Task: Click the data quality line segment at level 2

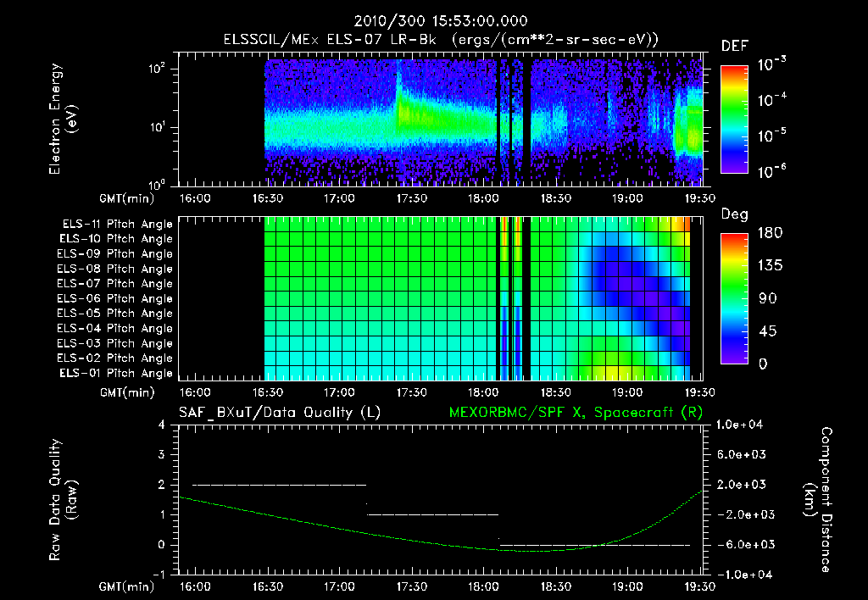Action: 279,485
